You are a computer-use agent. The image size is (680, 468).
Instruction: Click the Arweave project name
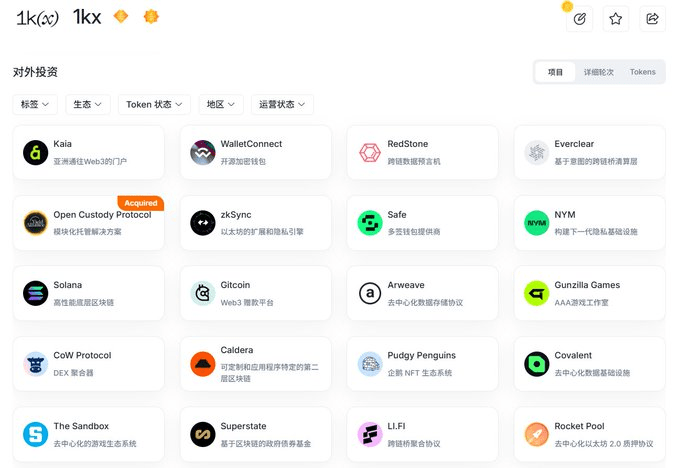406,285
